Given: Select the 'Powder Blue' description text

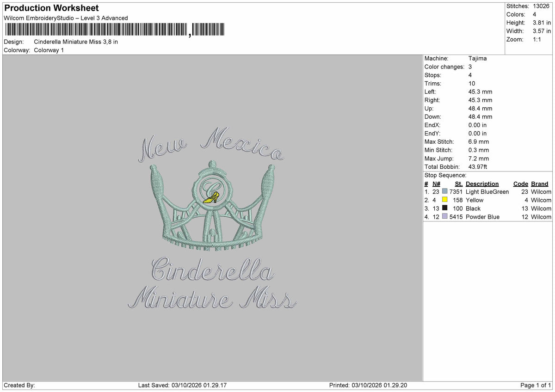Looking at the screenshot, I should click(x=482, y=217).
